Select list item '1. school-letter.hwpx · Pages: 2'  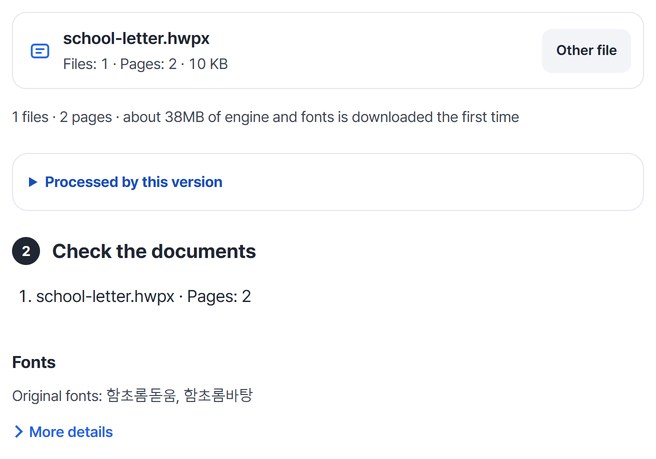click(x=135, y=296)
